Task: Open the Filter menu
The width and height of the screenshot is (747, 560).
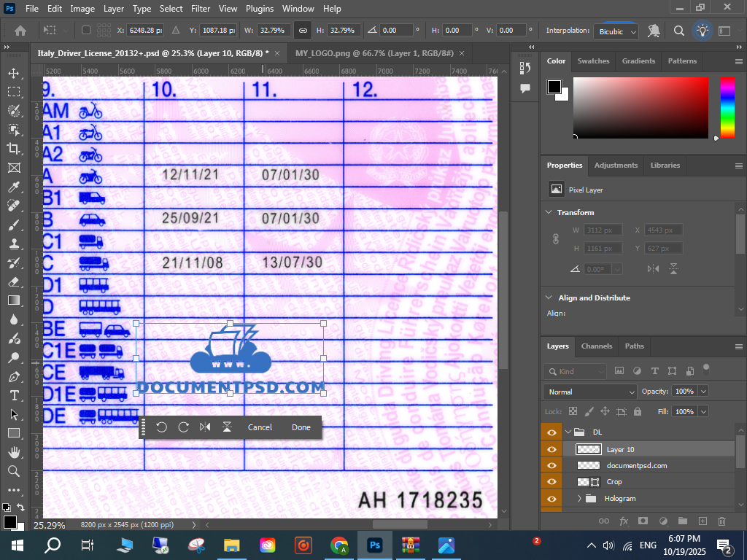Action: (x=200, y=9)
